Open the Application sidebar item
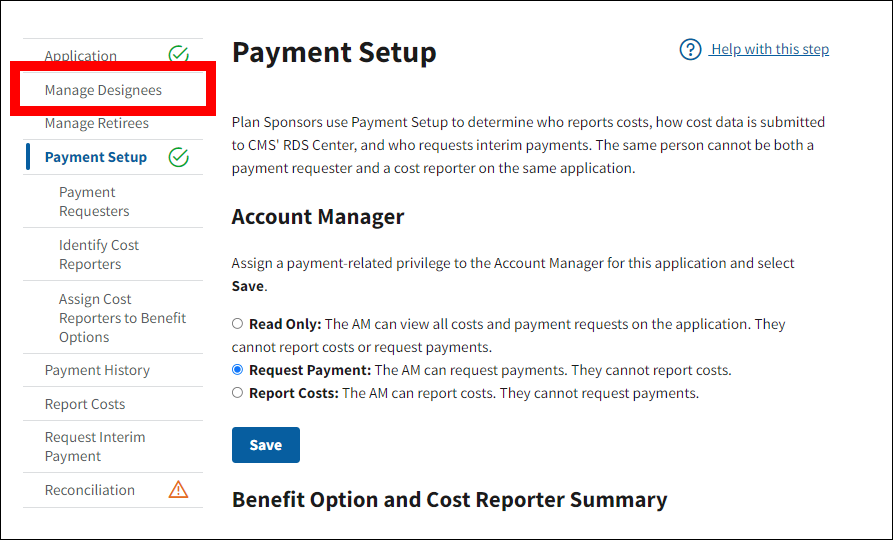The image size is (893, 540). coord(81,56)
